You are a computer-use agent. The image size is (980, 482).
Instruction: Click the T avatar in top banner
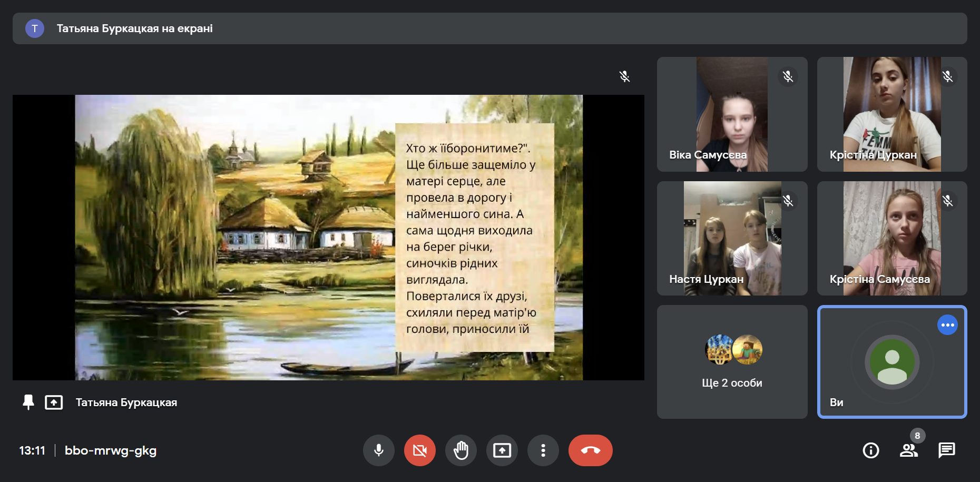pos(35,28)
